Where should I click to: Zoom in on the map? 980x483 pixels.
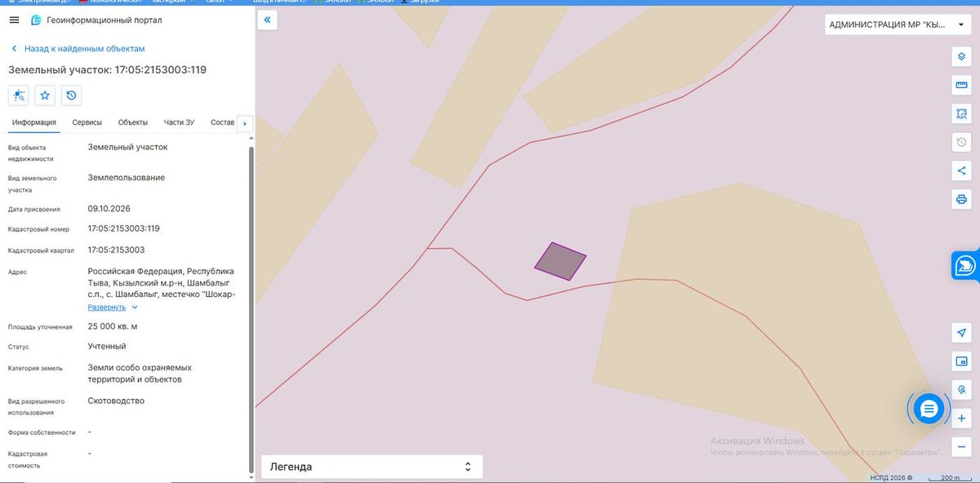[x=961, y=419]
